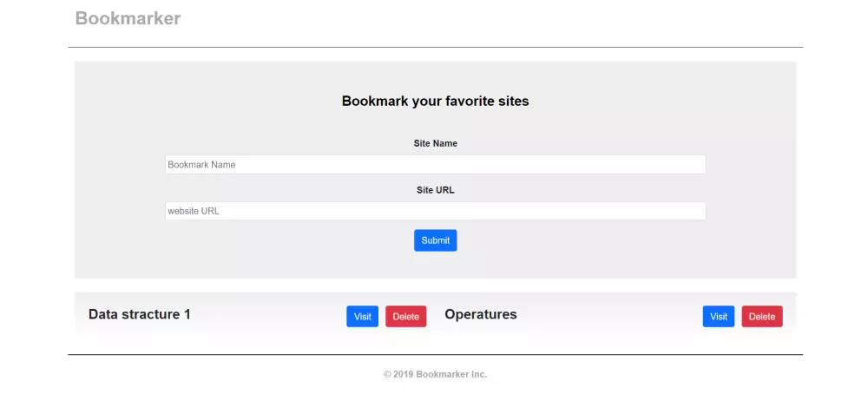The image size is (868, 401).
Task: Click the year 2019 in the footer
Action: click(x=403, y=374)
